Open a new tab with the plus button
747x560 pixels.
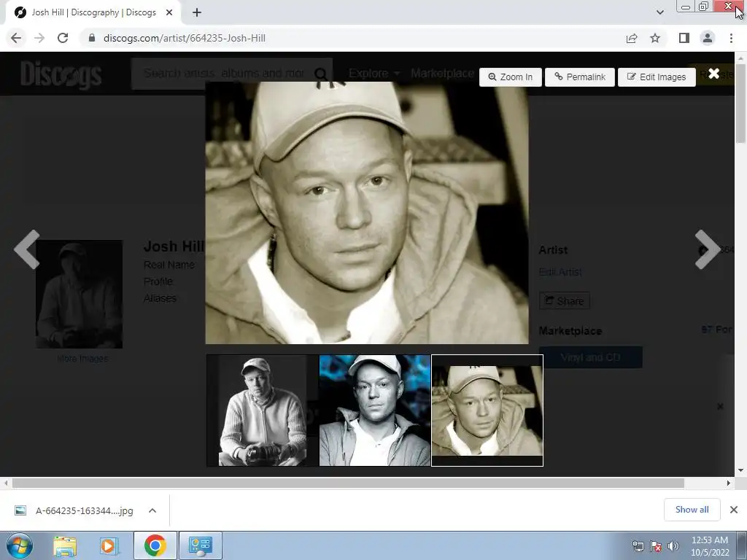[197, 13]
